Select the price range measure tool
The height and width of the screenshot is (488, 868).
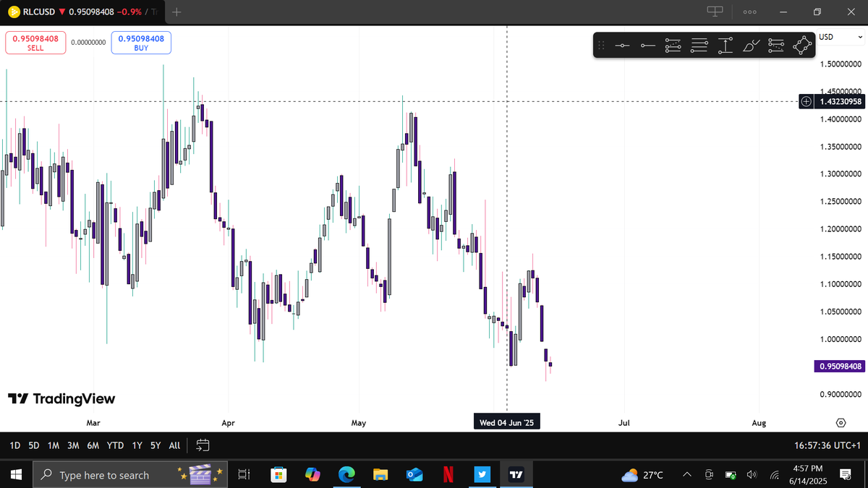click(726, 46)
